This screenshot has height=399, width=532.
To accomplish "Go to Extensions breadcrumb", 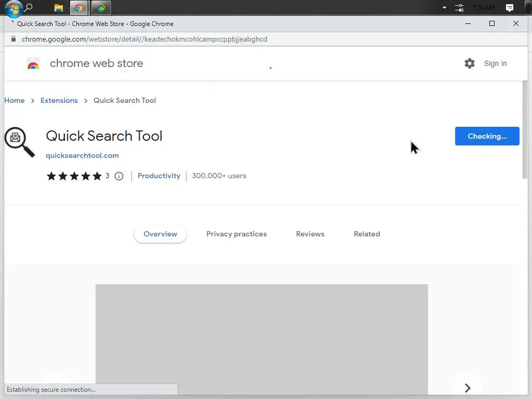I will (59, 100).
